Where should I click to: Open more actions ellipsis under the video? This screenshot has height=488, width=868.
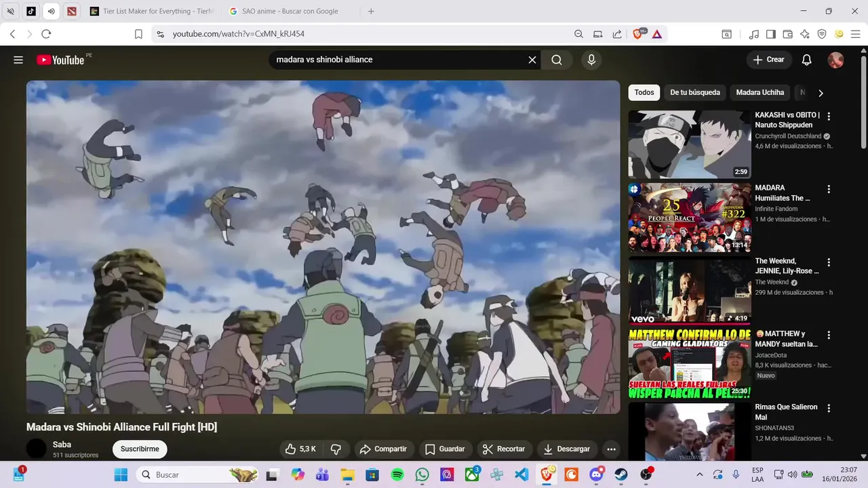pos(611,449)
